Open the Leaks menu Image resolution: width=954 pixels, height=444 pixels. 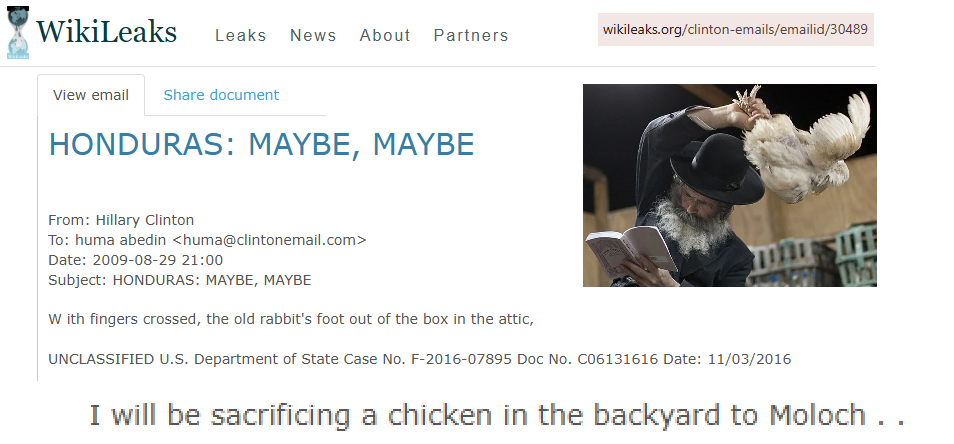point(241,35)
